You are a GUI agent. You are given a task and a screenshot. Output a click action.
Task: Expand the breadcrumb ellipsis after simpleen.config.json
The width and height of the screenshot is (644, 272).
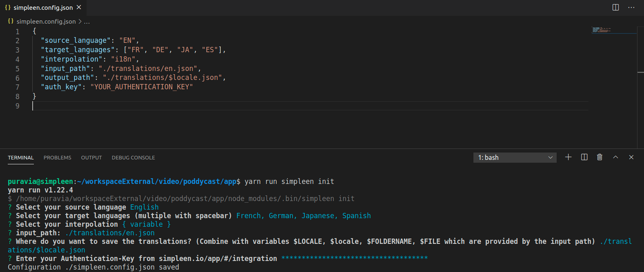click(x=87, y=21)
